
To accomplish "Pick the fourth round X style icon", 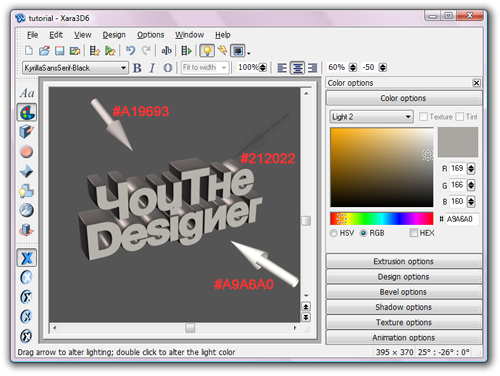I will click(27, 317).
